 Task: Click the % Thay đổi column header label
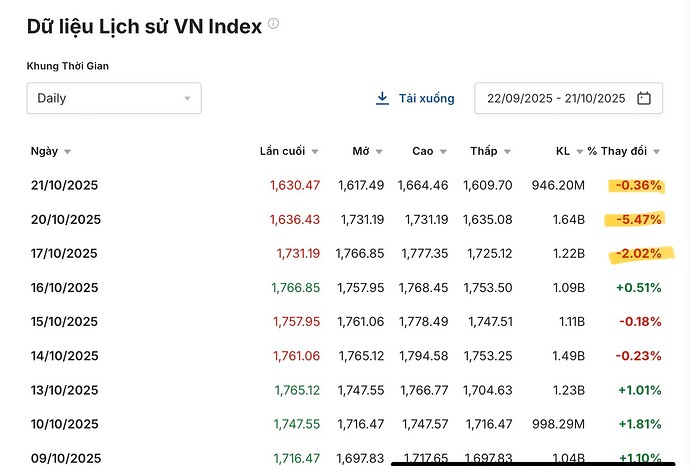[x=617, y=151]
